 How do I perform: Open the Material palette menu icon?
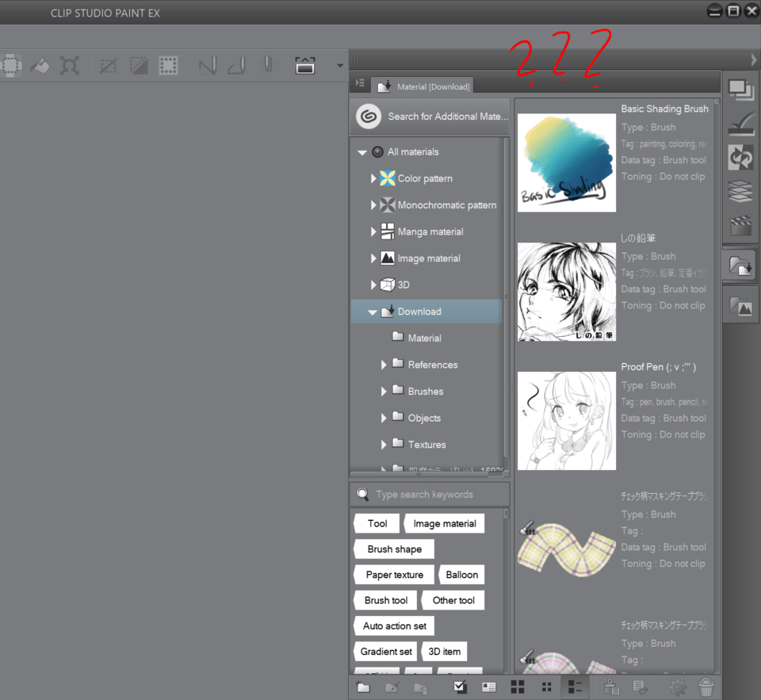coord(360,83)
